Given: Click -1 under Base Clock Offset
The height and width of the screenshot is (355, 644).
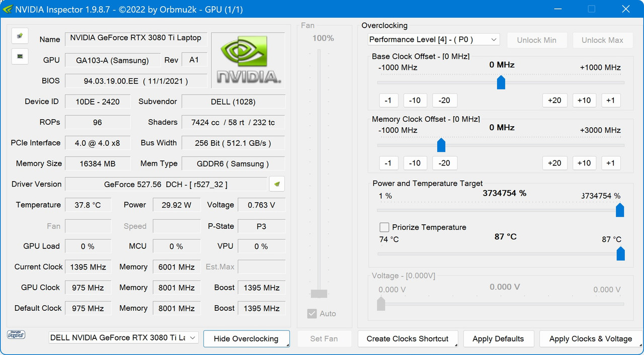Looking at the screenshot, I should (388, 100).
